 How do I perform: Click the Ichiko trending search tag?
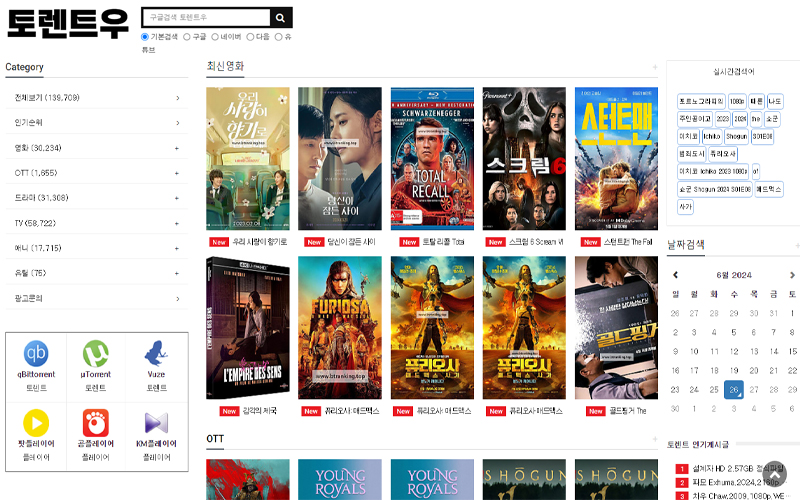coord(712,136)
